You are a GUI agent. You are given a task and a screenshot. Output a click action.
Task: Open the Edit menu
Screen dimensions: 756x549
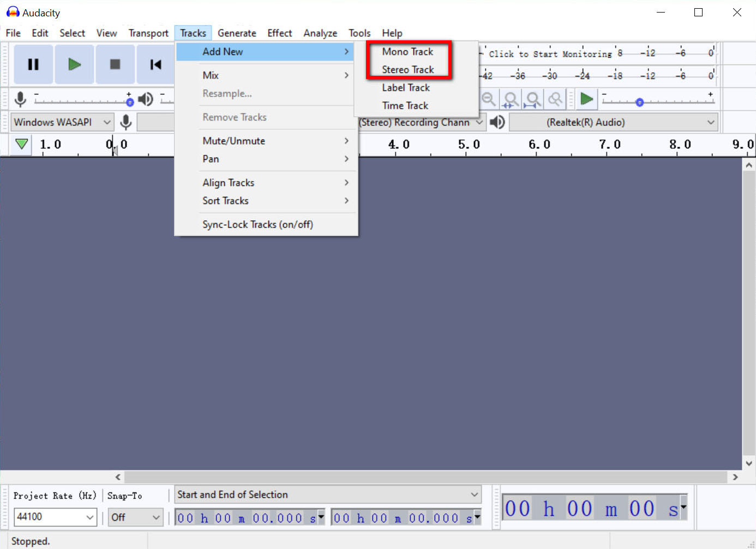tap(40, 33)
